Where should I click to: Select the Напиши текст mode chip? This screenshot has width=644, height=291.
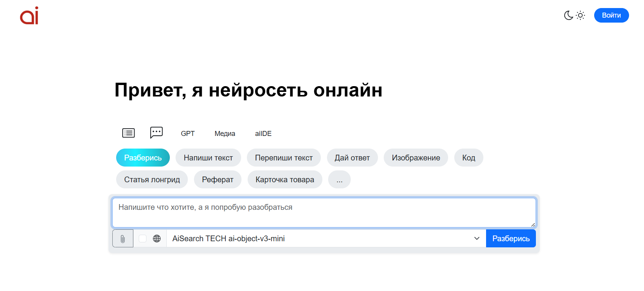tap(208, 158)
